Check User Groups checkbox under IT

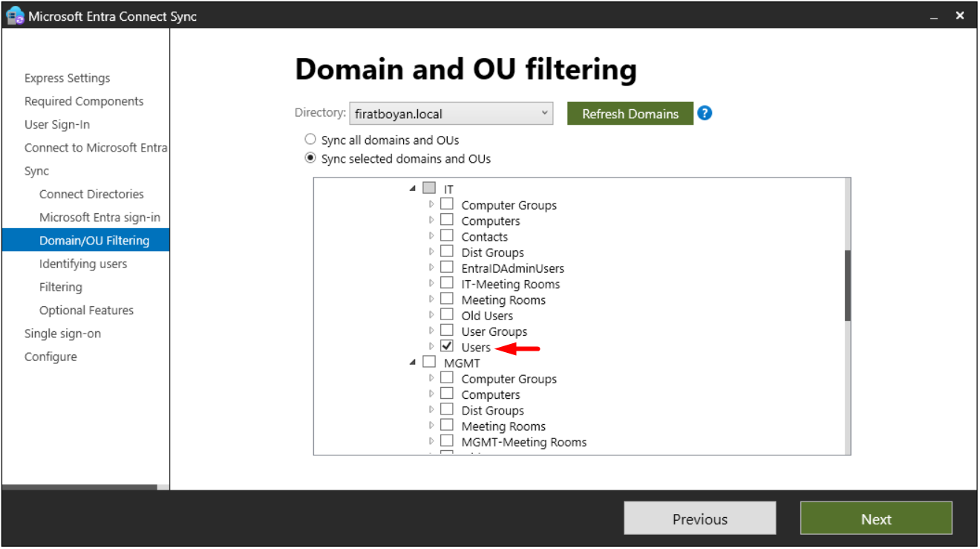point(447,331)
